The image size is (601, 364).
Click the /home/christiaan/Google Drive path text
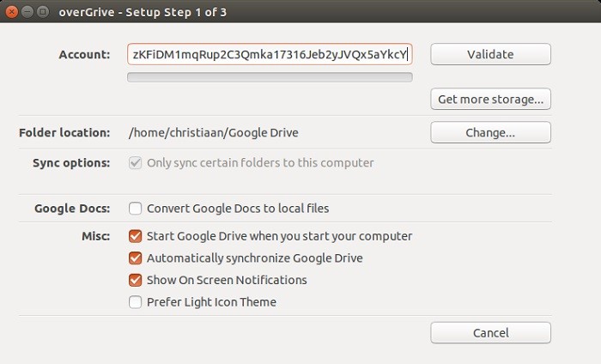click(214, 133)
